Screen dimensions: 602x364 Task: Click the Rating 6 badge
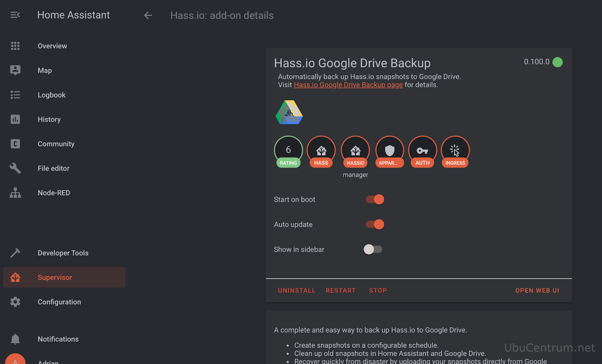point(288,152)
